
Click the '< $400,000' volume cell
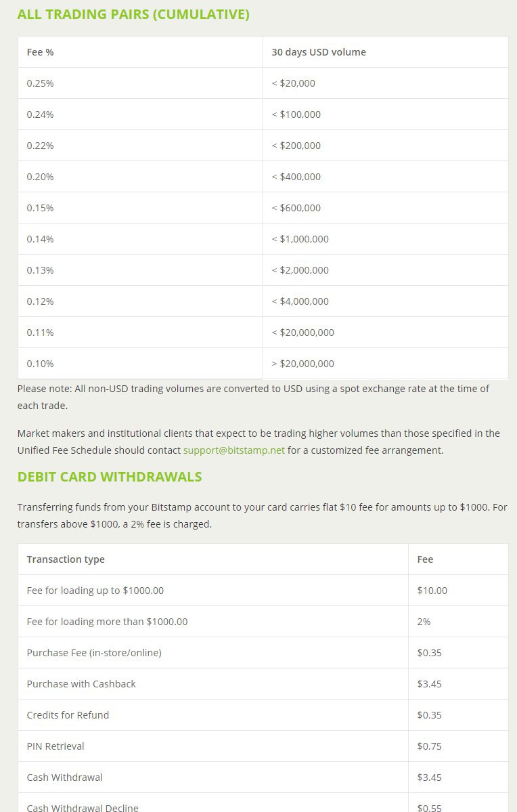(x=296, y=177)
